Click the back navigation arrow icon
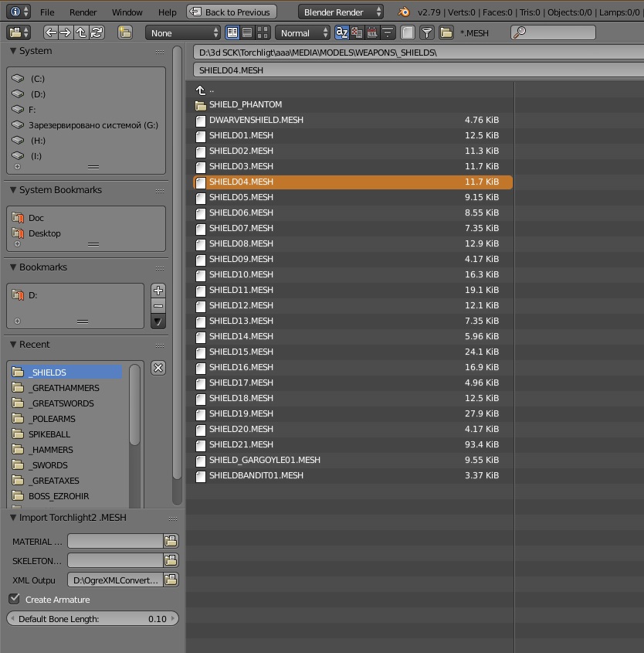 (51, 32)
